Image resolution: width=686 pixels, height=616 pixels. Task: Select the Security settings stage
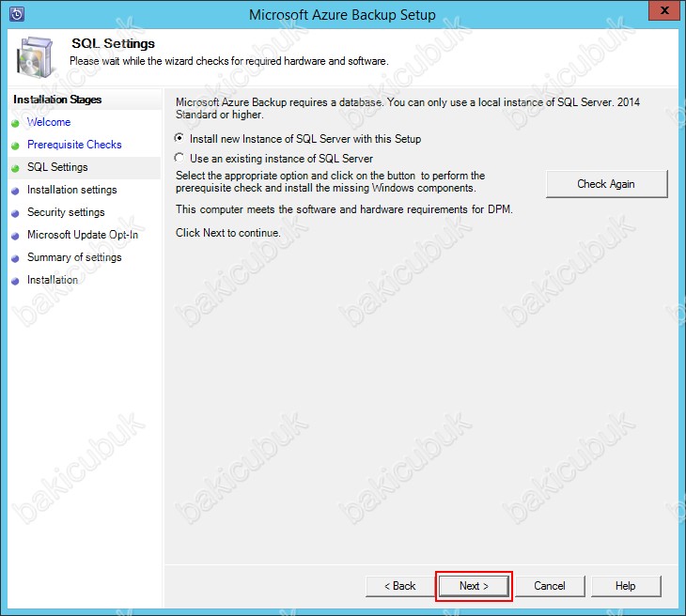(66, 212)
